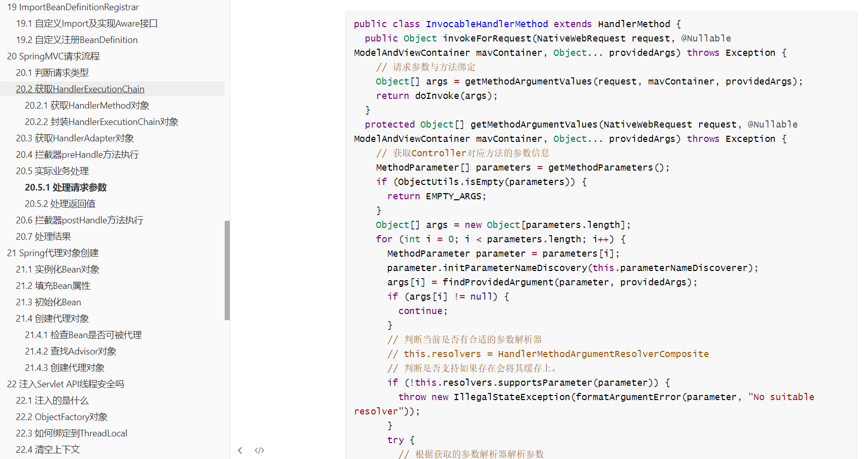Open outline item 20.2 获取HandlerExecutionChain
868x459 pixels.
click(80, 89)
